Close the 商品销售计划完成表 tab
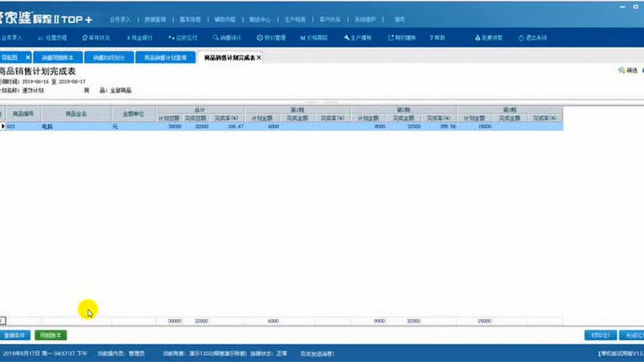 click(x=259, y=58)
